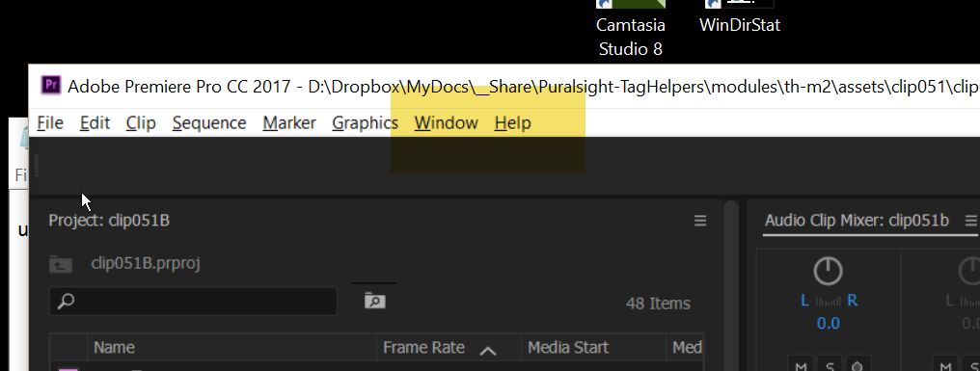Image resolution: width=980 pixels, height=371 pixels.
Task: Click inside the project search field
Action: 193,302
